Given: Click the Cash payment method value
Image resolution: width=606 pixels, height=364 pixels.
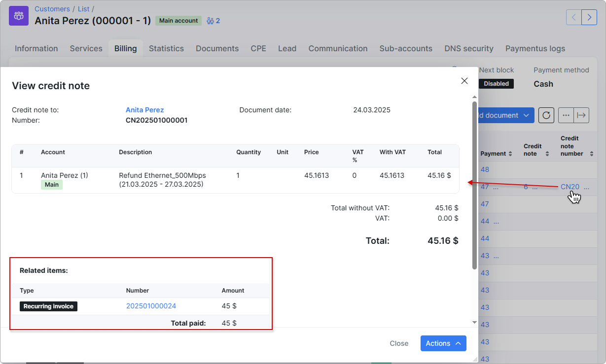Looking at the screenshot, I should point(543,84).
